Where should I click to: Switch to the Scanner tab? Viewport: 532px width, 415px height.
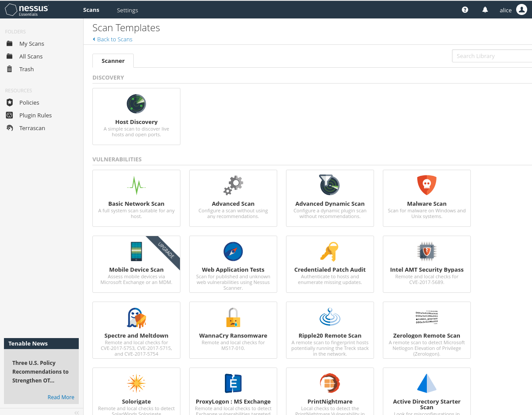coord(113,61)
